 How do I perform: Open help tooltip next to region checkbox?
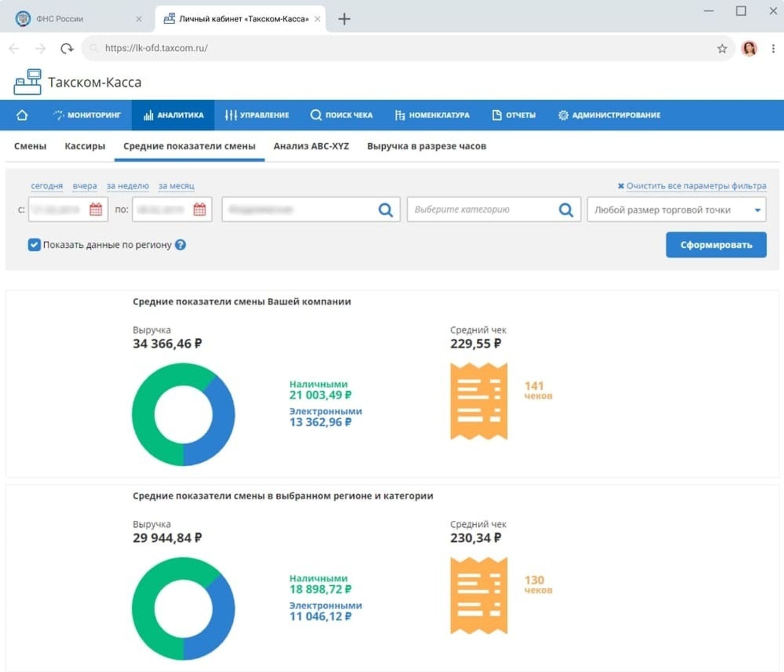tap(181, 245)
